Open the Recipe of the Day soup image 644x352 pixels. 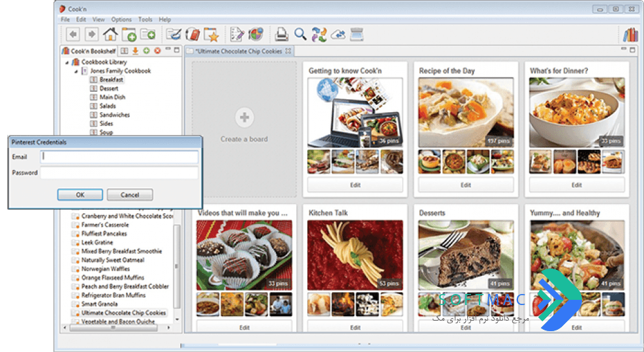coord(466,112)
